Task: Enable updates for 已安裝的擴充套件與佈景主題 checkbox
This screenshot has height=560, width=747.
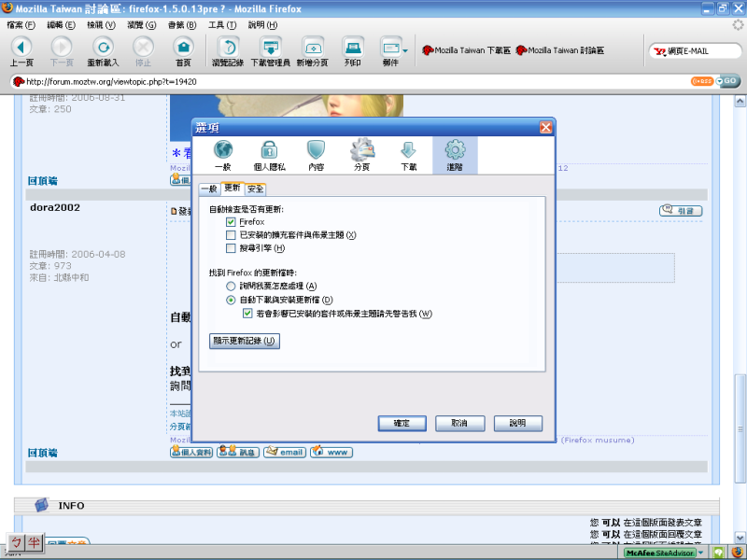Action: click(231, 235)
